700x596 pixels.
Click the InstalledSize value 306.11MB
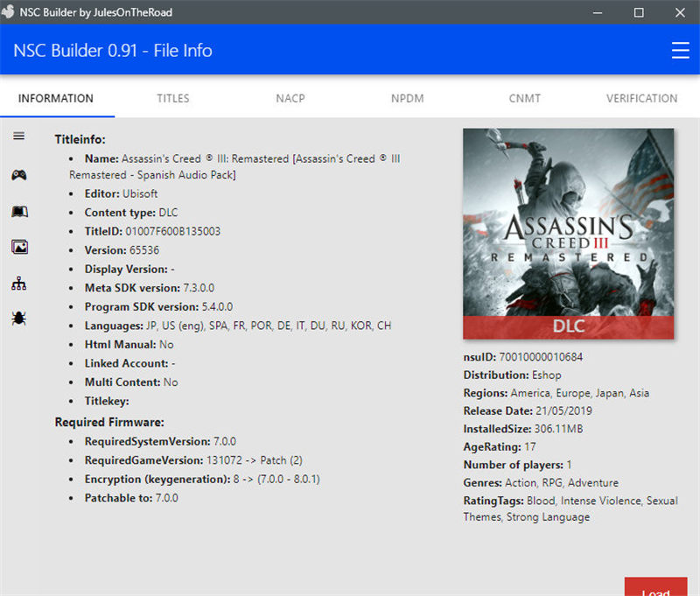558,429
